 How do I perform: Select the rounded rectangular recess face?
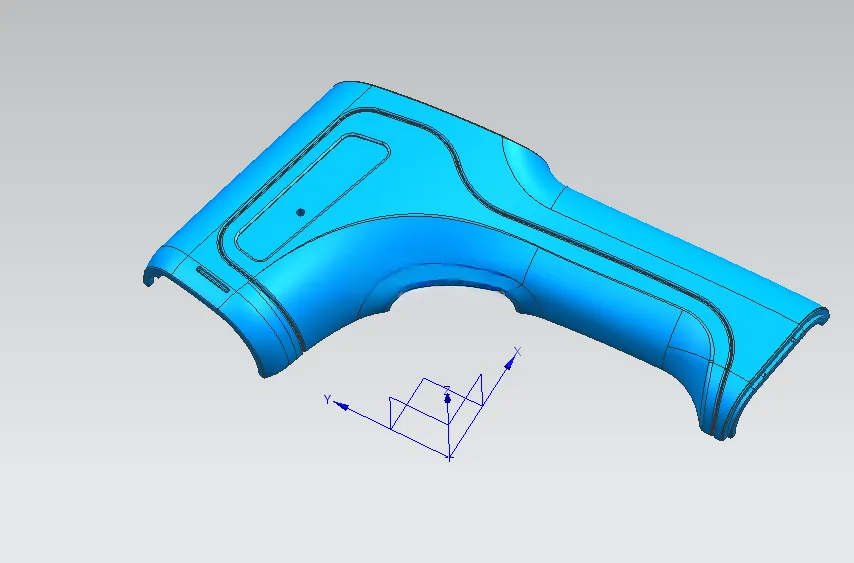[313, 197]
